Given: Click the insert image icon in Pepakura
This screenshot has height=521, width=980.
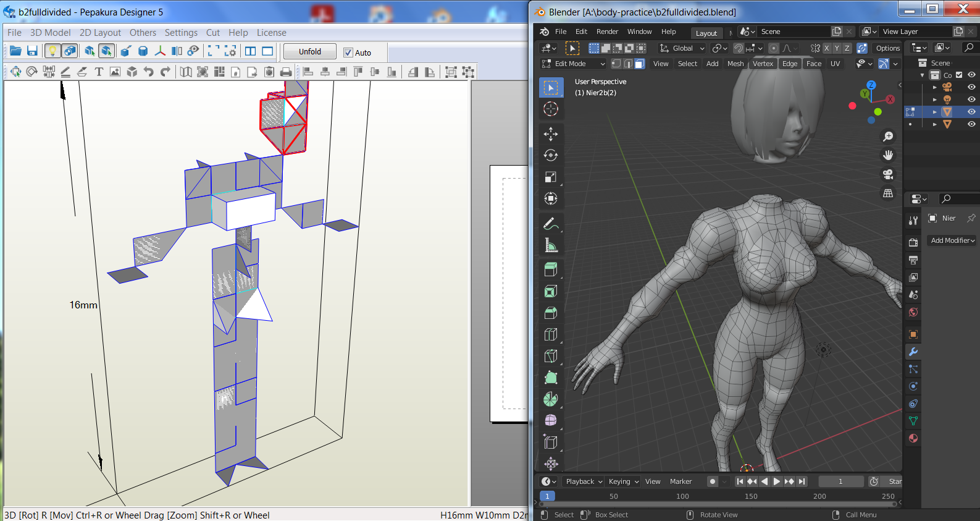Looking at the screenshot, I should (115, 72).
